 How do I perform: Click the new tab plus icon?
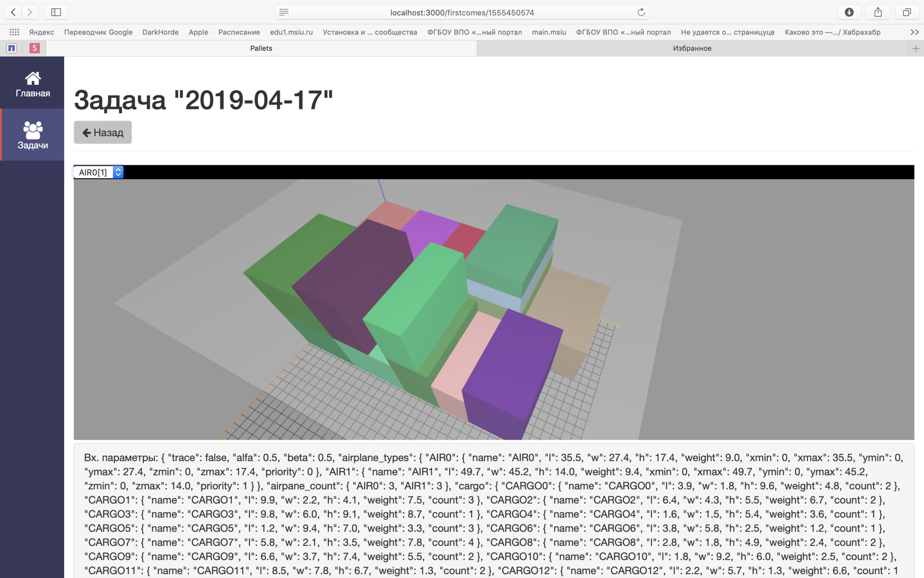tap(915, 48)
